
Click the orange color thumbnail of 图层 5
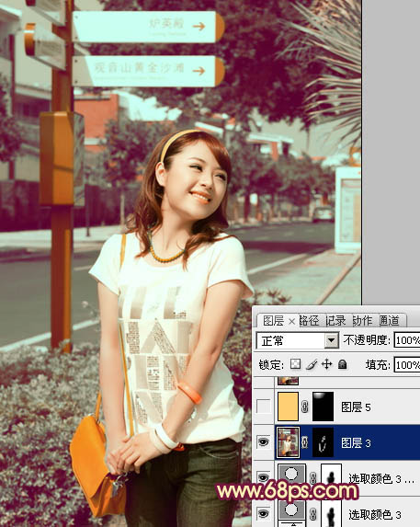click(288, 407)
